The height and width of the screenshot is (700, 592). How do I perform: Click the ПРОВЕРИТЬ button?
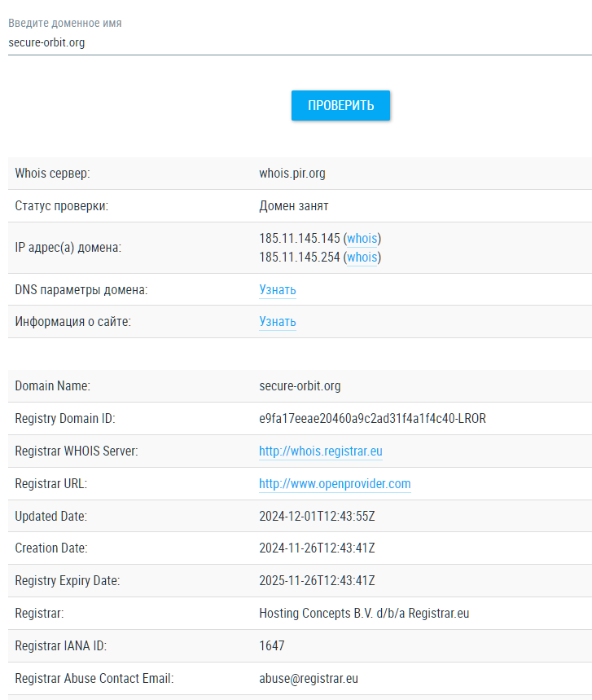[341, 105]
